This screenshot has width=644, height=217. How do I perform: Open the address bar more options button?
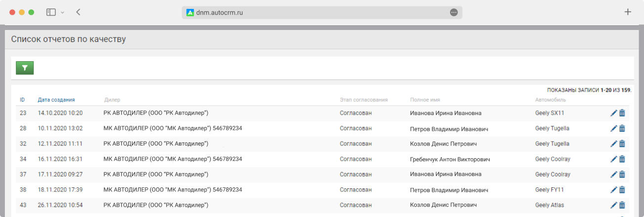pyautogui.click(x=454, y=12)
